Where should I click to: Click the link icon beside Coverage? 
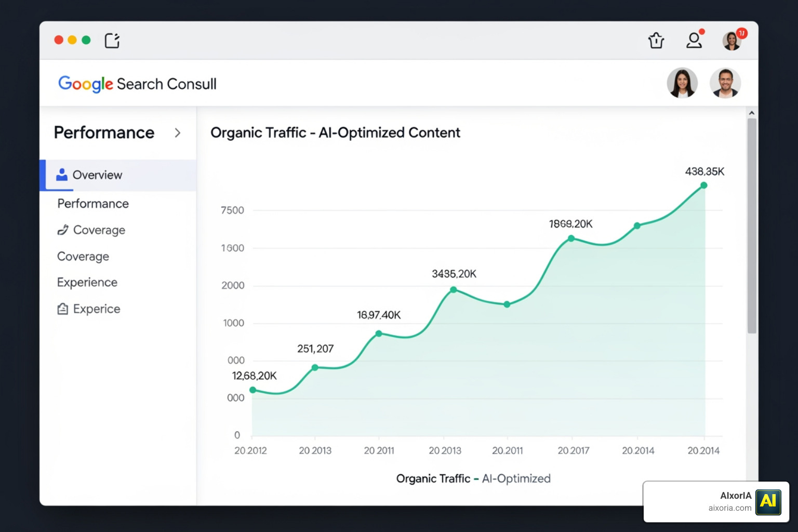pyautogui.click(x=63, y=230)
